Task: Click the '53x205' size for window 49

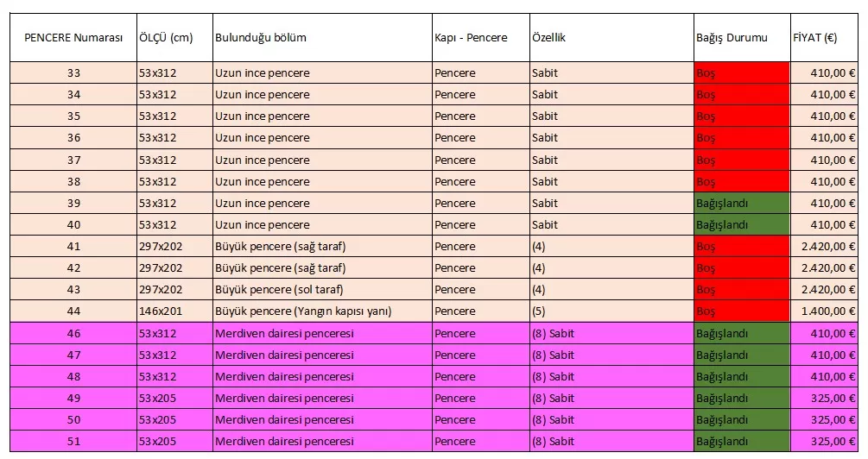Action: click(x=157, y=399)
